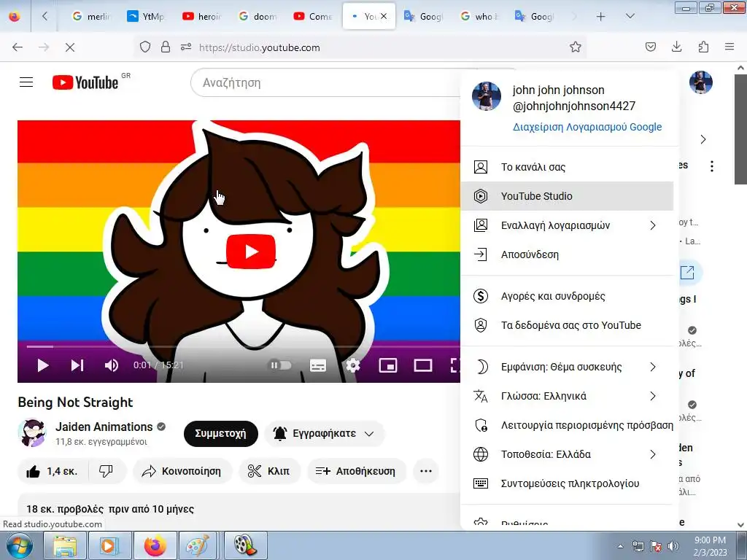
Task: Seek on the video progress bar
Action: [239, 346]
